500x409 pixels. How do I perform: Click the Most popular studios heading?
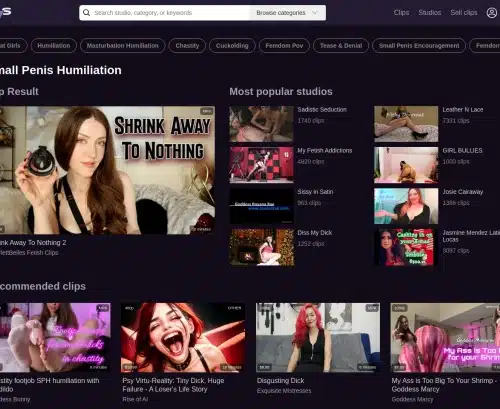click(281, 91)
